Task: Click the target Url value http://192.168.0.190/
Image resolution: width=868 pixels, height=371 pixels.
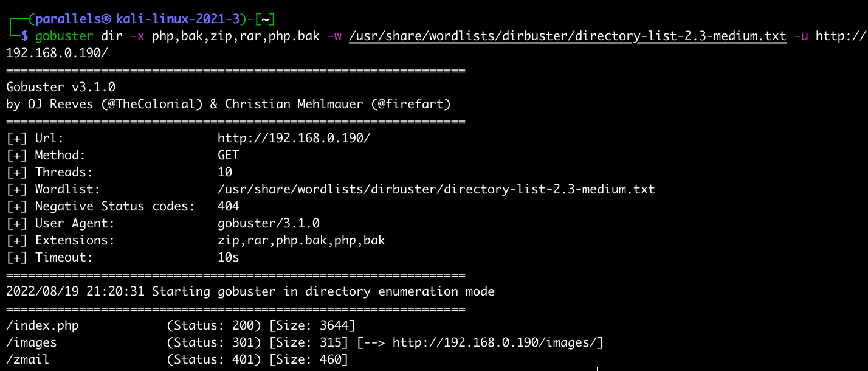Action: point(294,138)
